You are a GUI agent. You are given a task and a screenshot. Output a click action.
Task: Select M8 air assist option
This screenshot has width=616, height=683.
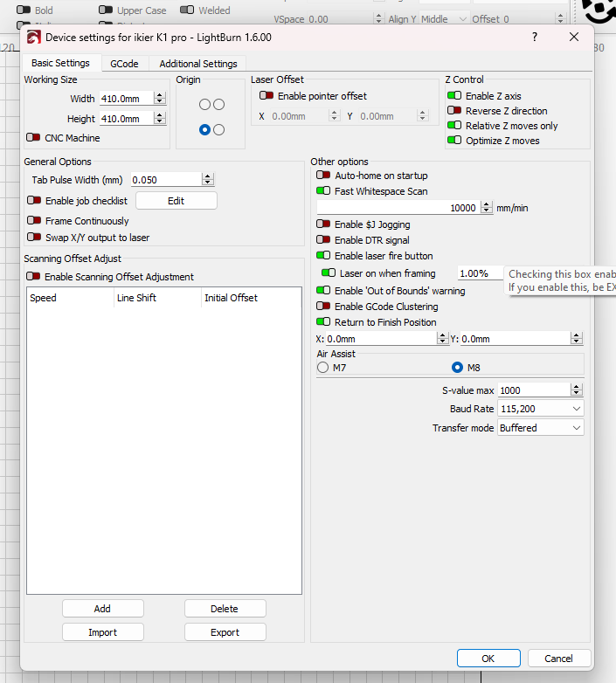[x=457, y=368]
